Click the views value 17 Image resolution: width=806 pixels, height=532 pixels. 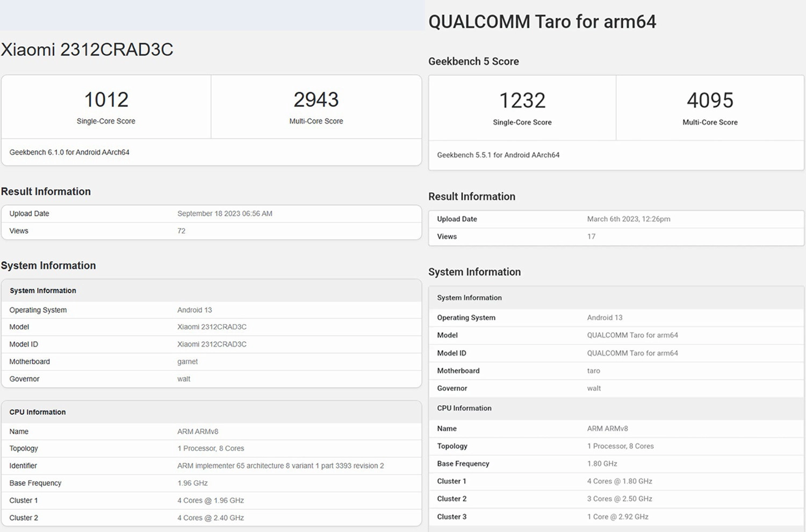[591, 236]
